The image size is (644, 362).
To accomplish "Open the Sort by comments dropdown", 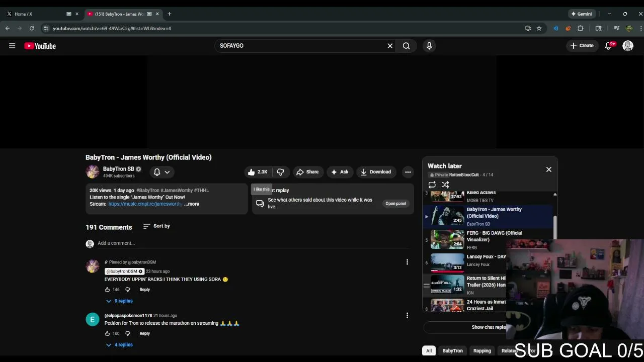I will [x=156, y=226].
